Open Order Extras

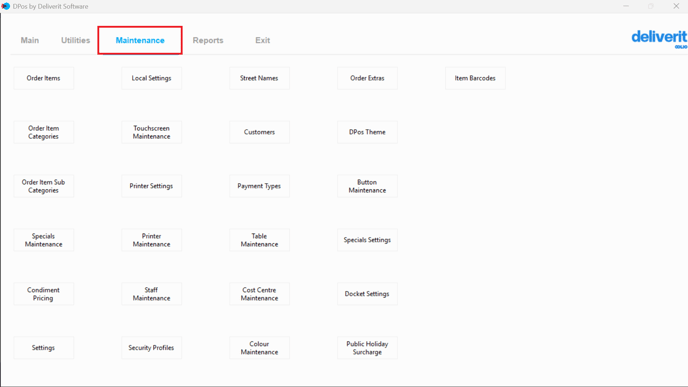367,78
